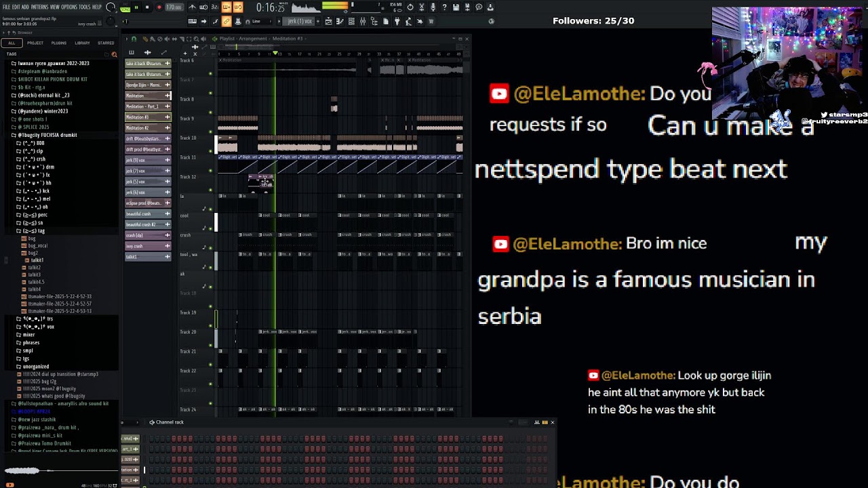868x488 pixels.
Task: Toggle the metronome icon
Action: point(193,7)
